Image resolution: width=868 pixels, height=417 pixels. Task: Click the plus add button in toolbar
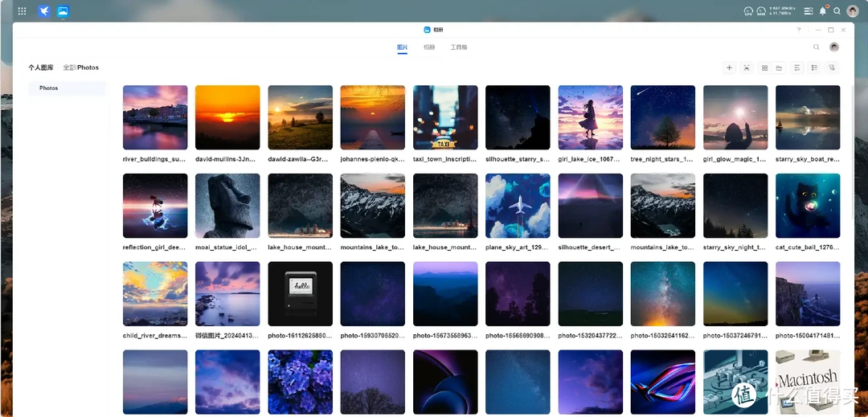coord(729,68)
